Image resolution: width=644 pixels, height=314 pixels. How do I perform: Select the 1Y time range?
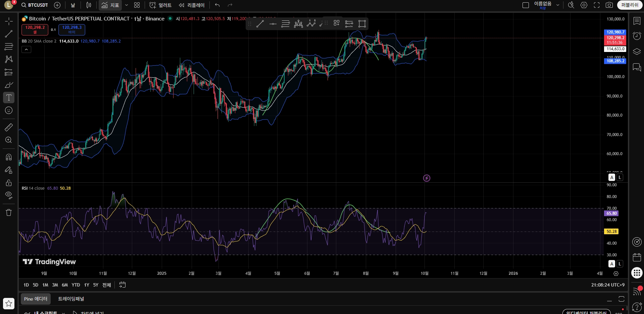pos(87,285)
